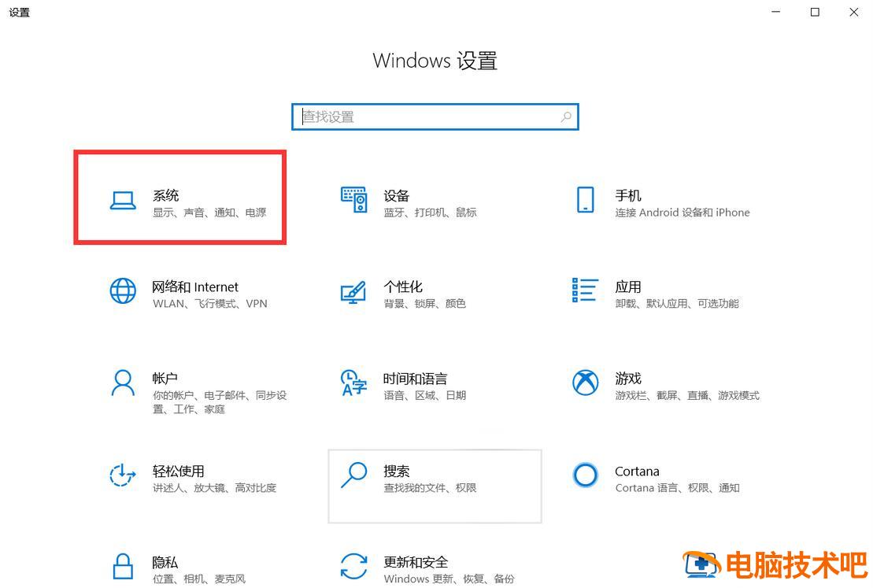Click Cortana 语言、权限、通知 description
873x588 pixels.
coord(678,488)
